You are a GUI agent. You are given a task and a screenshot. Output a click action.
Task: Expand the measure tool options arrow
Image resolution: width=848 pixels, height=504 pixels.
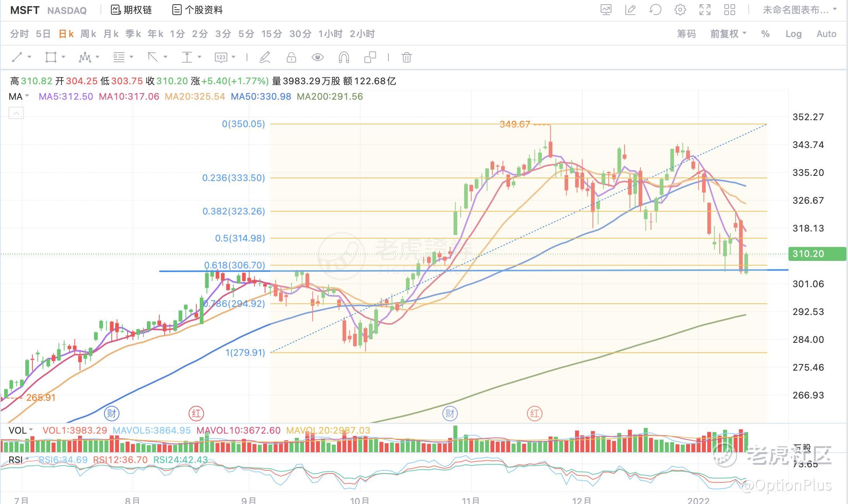(x=199, y=57)
